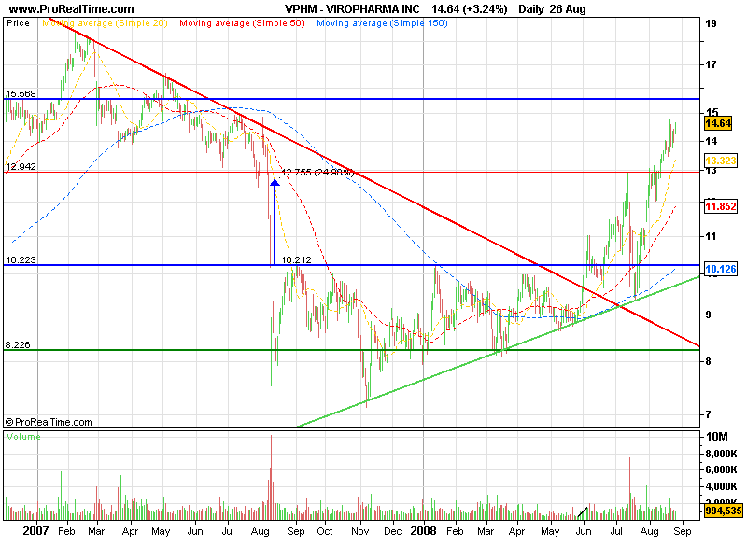Click the Oct month label on time axis

point(325,531)
